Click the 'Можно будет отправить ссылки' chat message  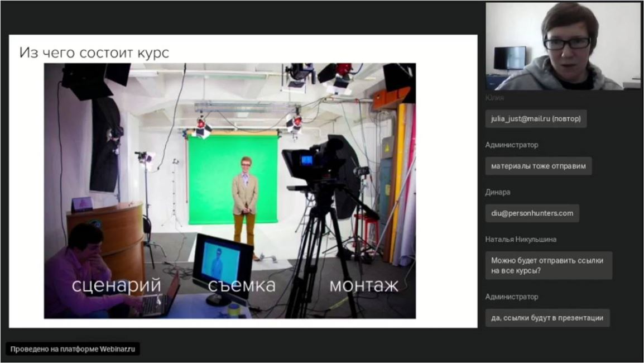coord(548,265)
